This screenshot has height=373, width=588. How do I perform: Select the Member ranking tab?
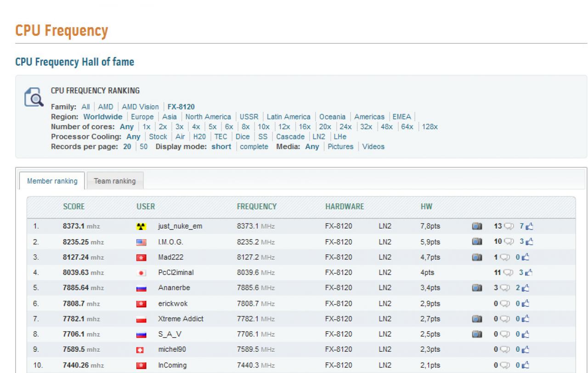click(x=52, y=181)
